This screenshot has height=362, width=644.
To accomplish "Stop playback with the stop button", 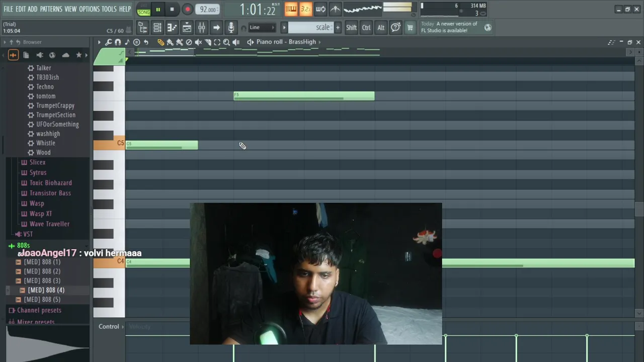I will tap(172, 9).
